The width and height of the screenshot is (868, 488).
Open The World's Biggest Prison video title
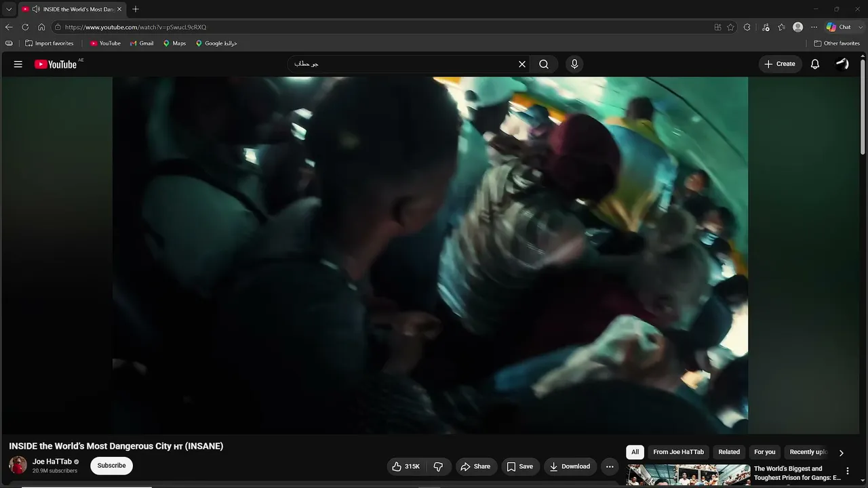point(797,473)
